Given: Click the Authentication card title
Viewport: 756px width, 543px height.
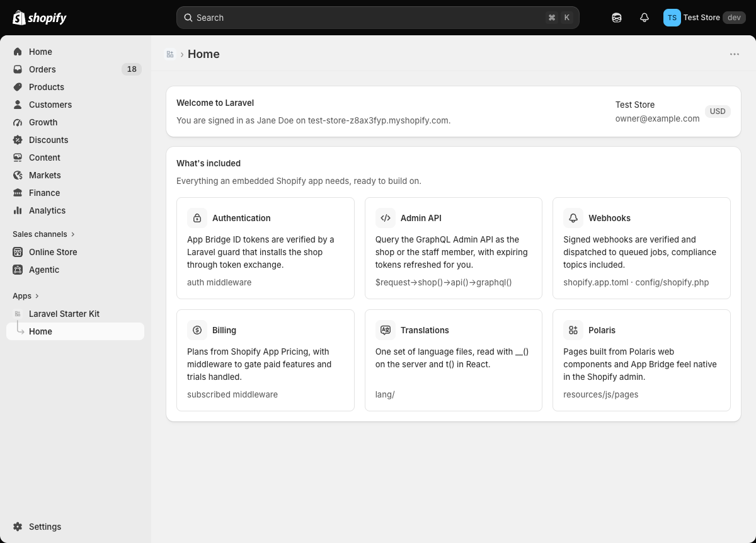Looking at the screenshot, I should click(241, 218).
